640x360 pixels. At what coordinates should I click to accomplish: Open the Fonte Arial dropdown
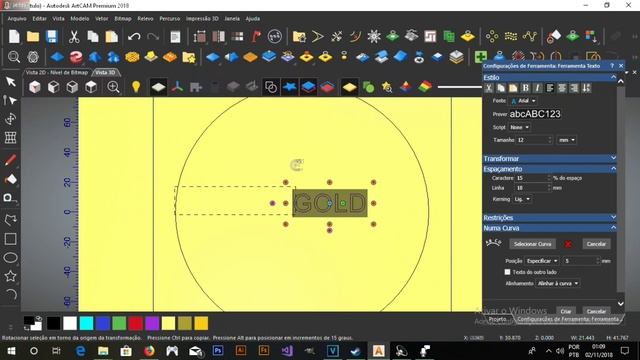[523, 101]
